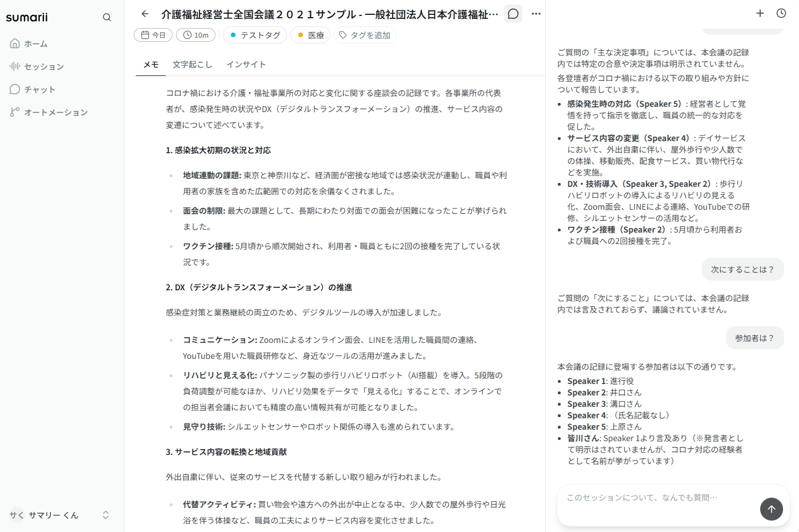Send message with the up arrow button

tap(772, 509)
